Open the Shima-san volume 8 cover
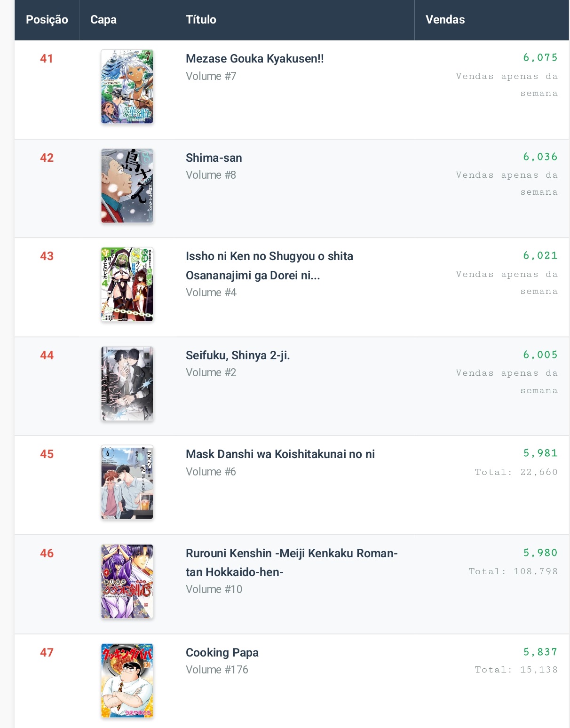The image size is (570, 728). [x=127, y=186]
